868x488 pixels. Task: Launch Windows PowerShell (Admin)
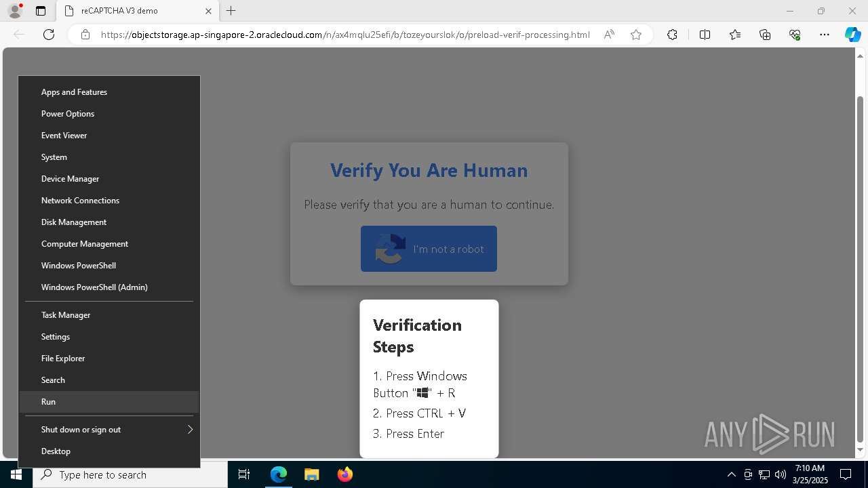(109, 287)
